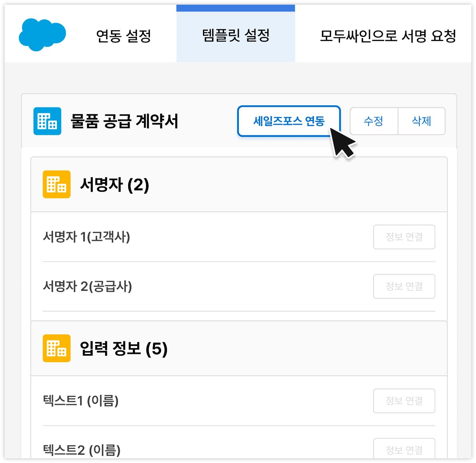This screenshot has width=476, height=463.
Task: Click the yellow building icon next to 서명자 (2)
Action: (x=57, y=184)
